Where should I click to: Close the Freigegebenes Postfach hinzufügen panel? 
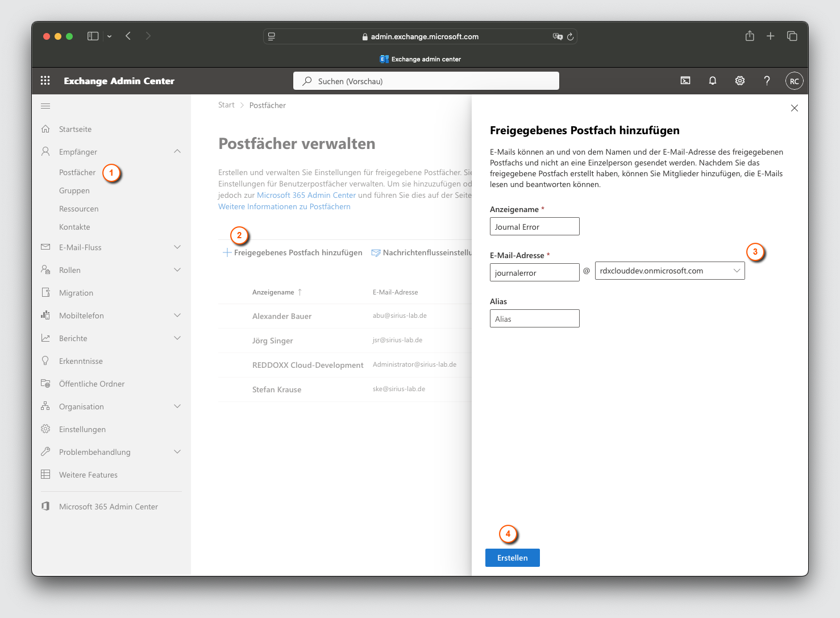click(795, 108)
